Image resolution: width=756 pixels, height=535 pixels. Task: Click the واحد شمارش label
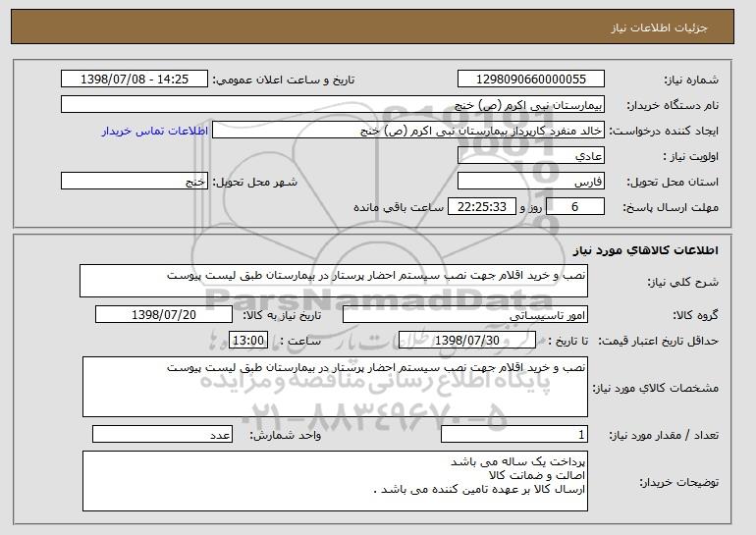click(286, 435)
